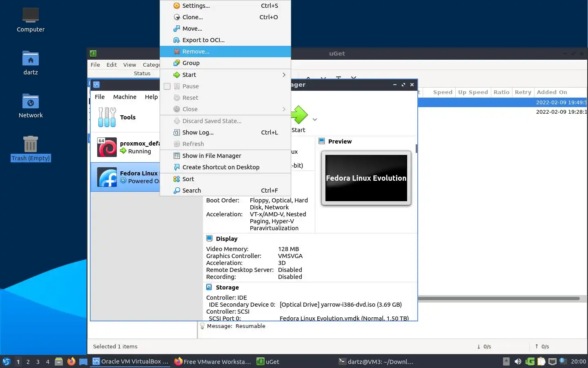The height and width of the screenshot is (368, 588).
Task: Click the greyed Discard Saved State entry
Action: [x=225, y=121]
